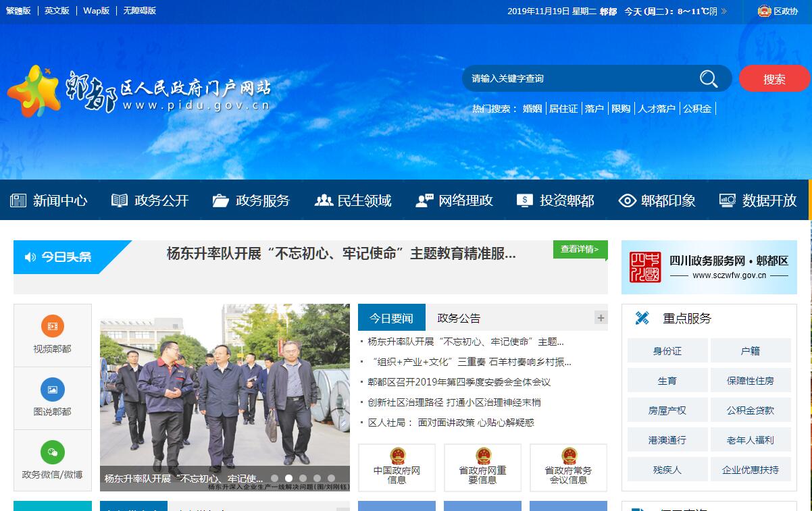The width and height of the screenshot is (812, 511).
Task: Open the 政务微信/微博 WeChat icon
Action: click(x=52, y=452)
